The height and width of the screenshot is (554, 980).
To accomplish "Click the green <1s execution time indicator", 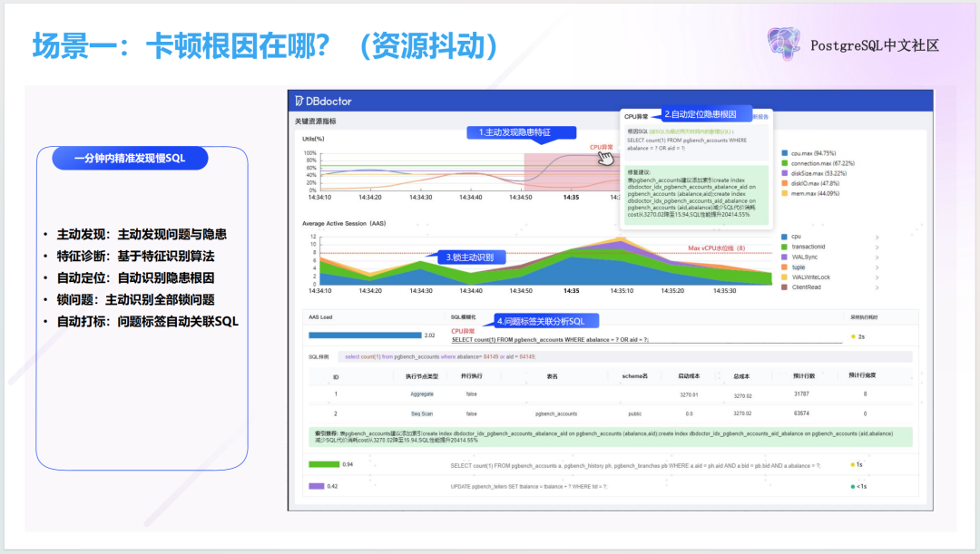I will [x=858, y=487].
